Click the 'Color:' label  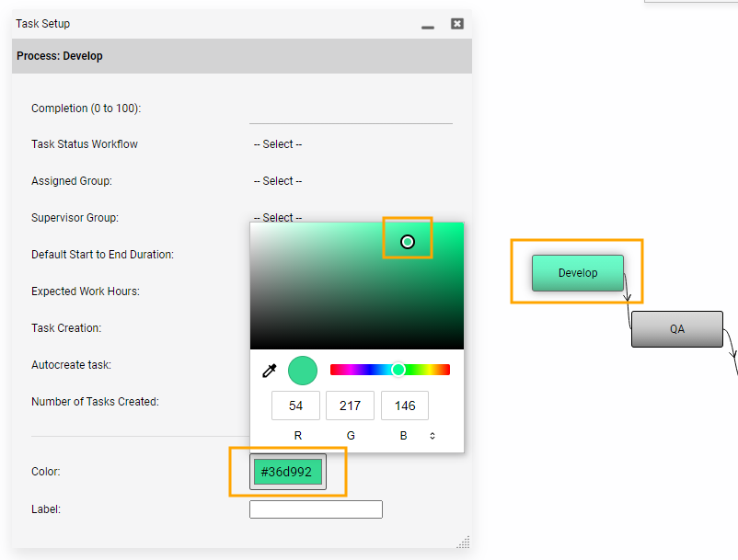pyautogui.click(x=46, y=472)
